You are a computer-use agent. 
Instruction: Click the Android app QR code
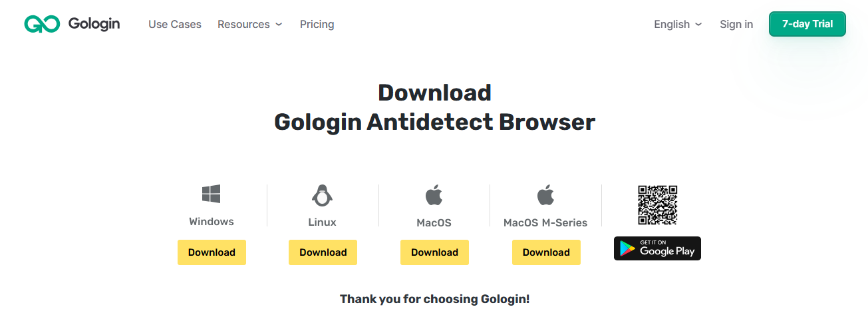click(657, 205)
